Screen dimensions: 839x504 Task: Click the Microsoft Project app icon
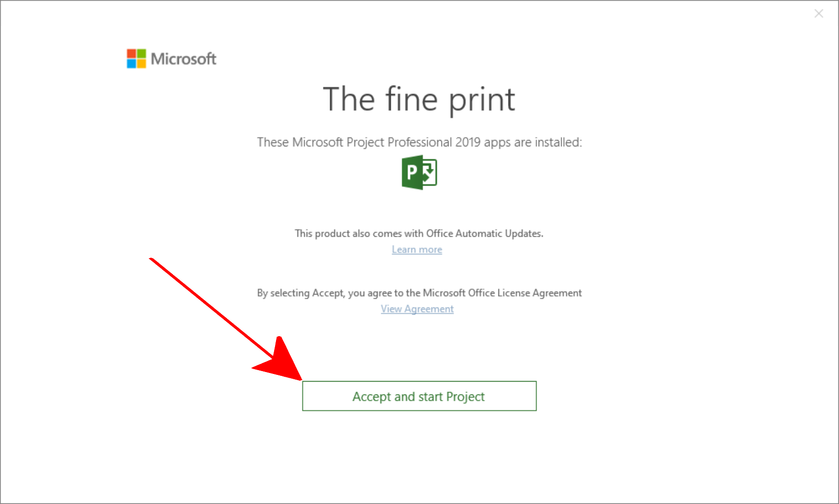(419, 172)
